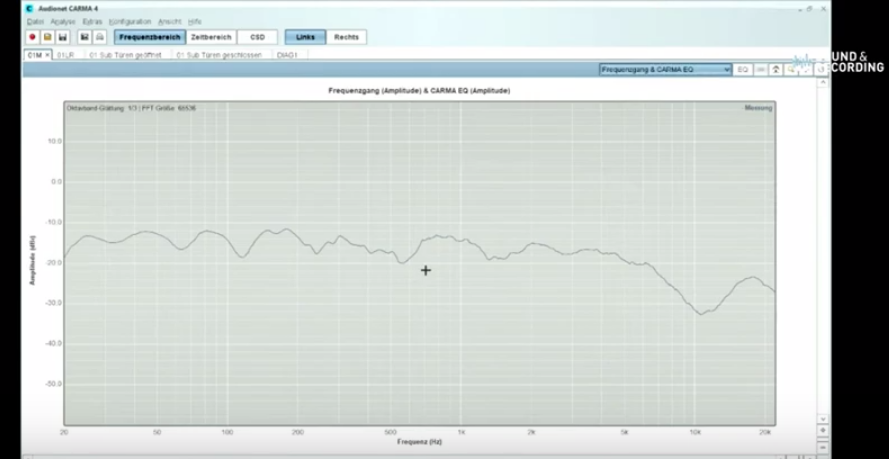Image resolution: width=889 pixels, height=459 pixels.
Task: Click the save icon in toolbar
Action: click(x=62, y=37)
